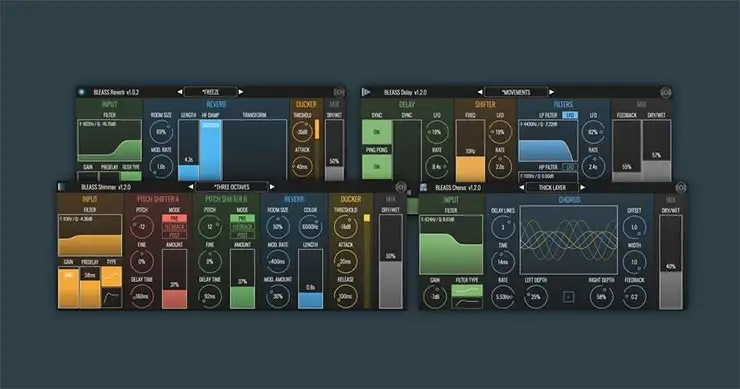740x389 pixels.
Task: Select the dark high-pass curve type in Shimmer
Action: coord(111,298)
